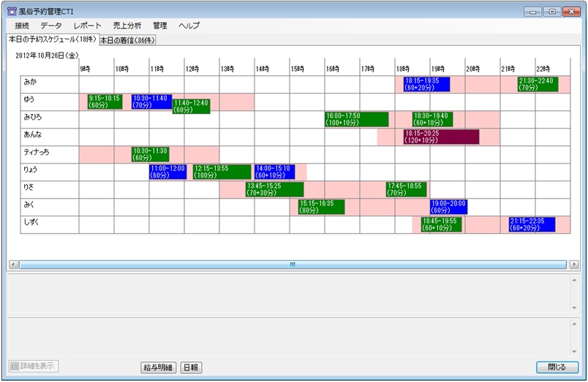The height and width of the screenshot is (382, 588).
Task: Click the horizontal scrollbar thumb under the schedule
Action: [x=292, y=264]
